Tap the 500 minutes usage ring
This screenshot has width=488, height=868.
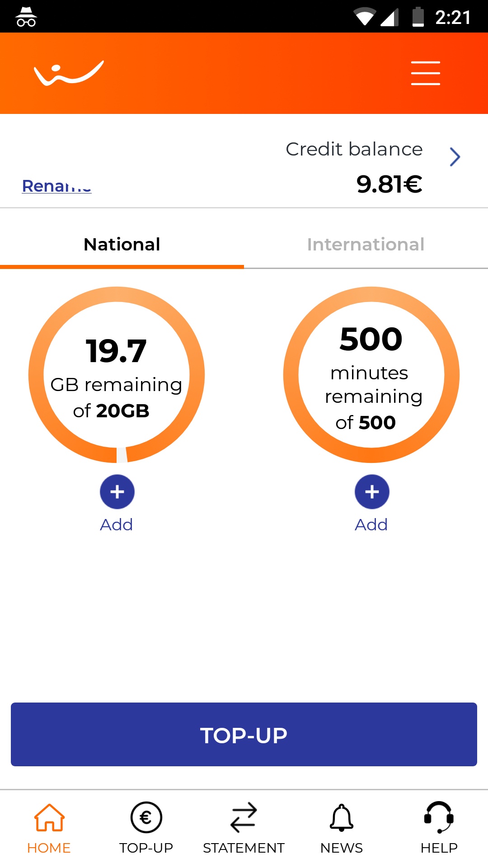(371, 374)
